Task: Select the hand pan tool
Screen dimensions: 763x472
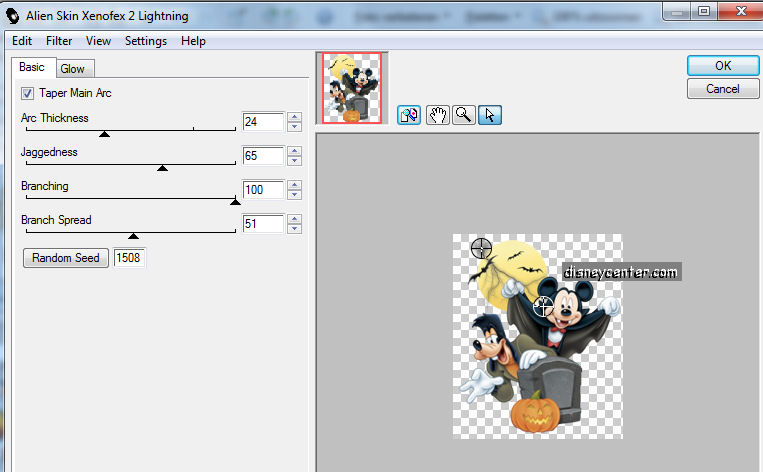Action: 437,115
